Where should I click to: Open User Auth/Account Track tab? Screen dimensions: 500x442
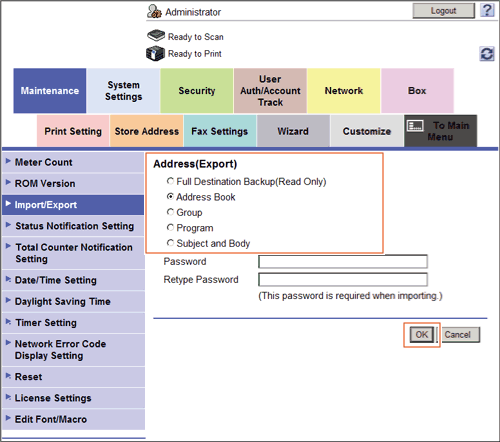pyautogui.click(x=270, y=91)
